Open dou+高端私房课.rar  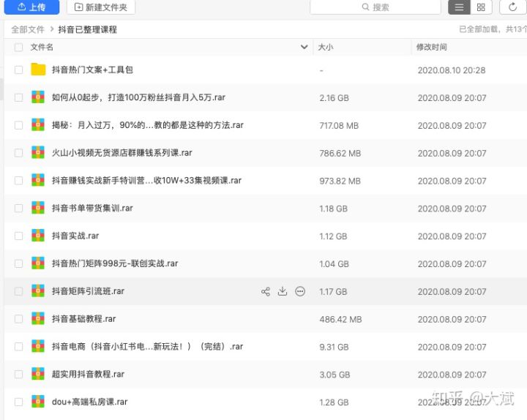90,402
